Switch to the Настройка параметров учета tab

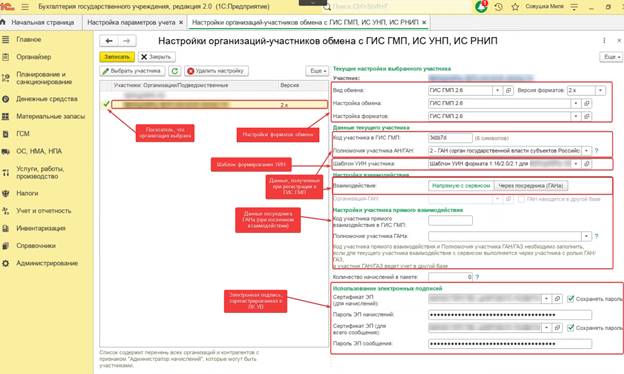coord(131,22)
